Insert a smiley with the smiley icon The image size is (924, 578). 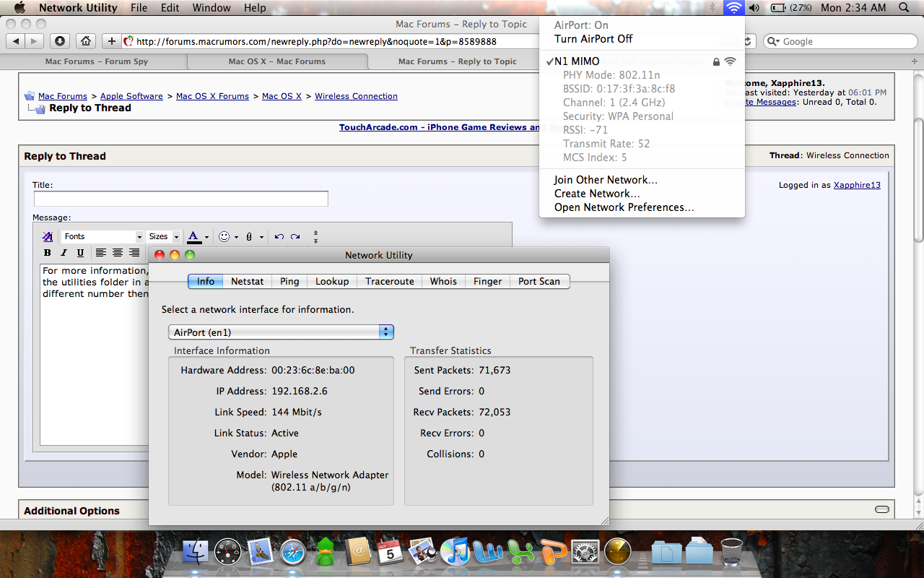[x=224, y=236]
